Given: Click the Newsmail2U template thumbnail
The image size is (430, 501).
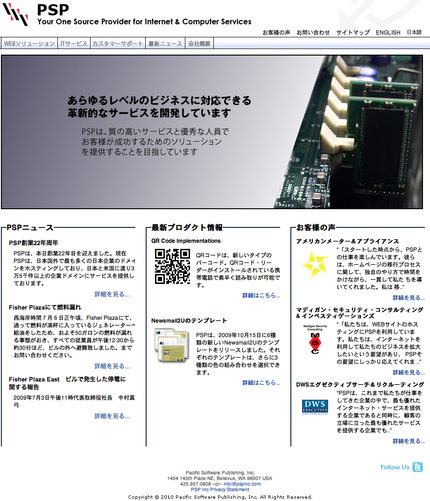Looking at the screenshot, I should [x=172, y=346].
